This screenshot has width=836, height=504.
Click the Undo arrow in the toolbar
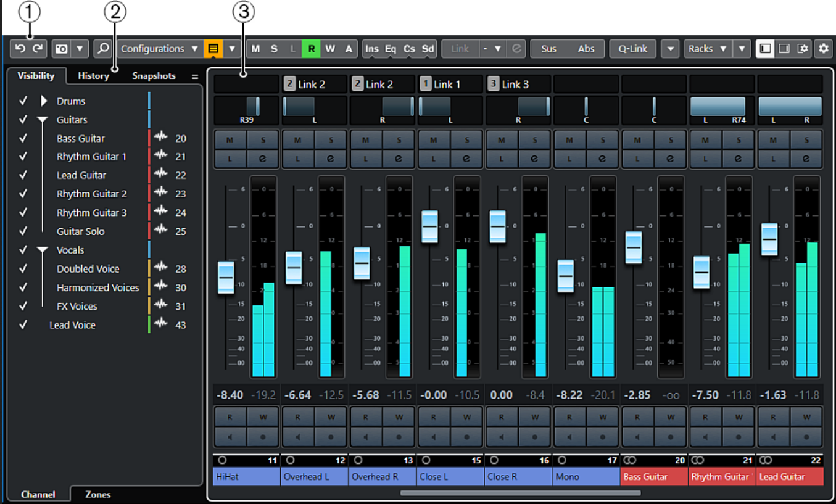[x=20, y=49]
